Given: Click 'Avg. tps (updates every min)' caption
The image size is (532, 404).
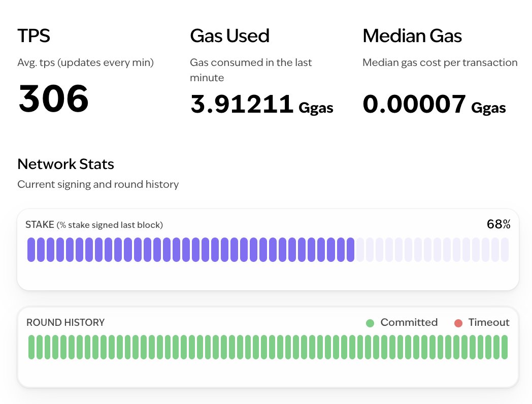Looking at the screenshot, I should [85, 62].
